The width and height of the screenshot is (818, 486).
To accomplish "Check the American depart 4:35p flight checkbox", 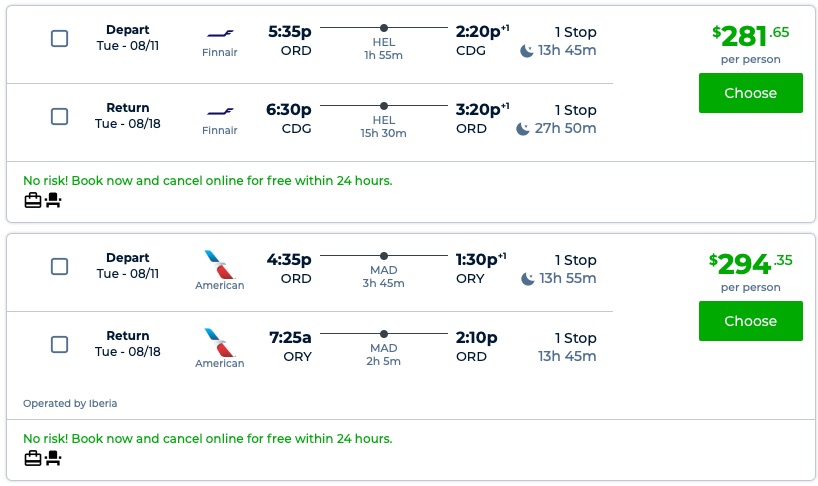I will (60, 267).
